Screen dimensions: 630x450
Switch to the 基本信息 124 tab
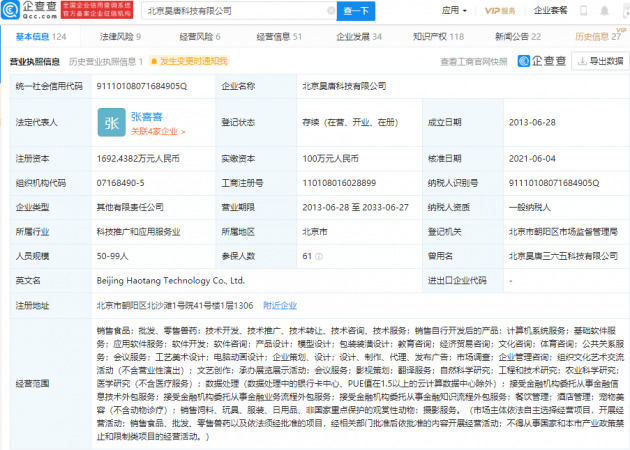click(41, 37)
